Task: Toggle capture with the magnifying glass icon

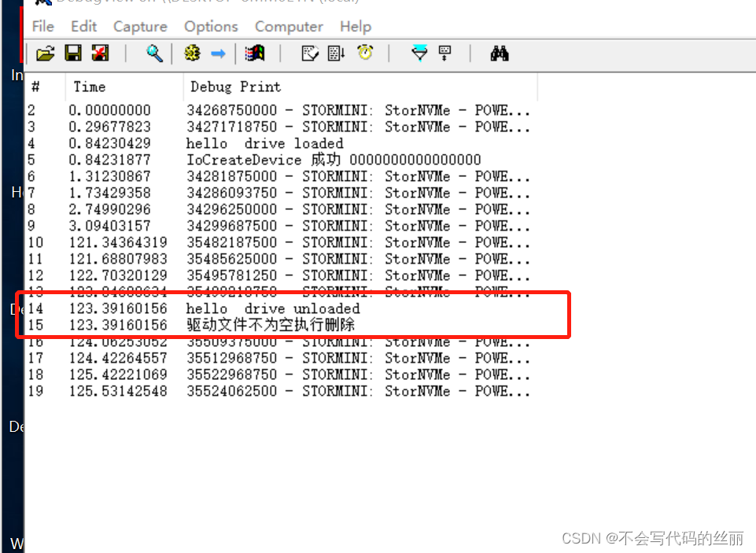Action: click(x=154, y=53)
